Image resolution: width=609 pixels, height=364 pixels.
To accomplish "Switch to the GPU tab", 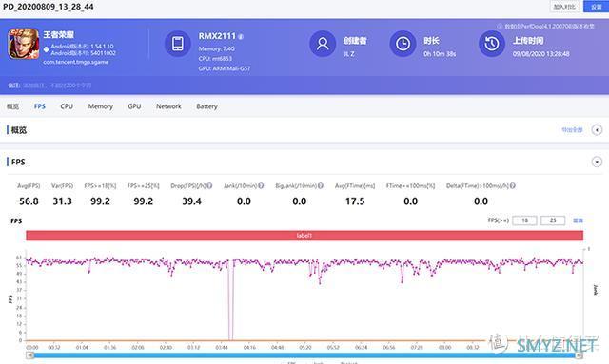I will [x=134, y=106].
